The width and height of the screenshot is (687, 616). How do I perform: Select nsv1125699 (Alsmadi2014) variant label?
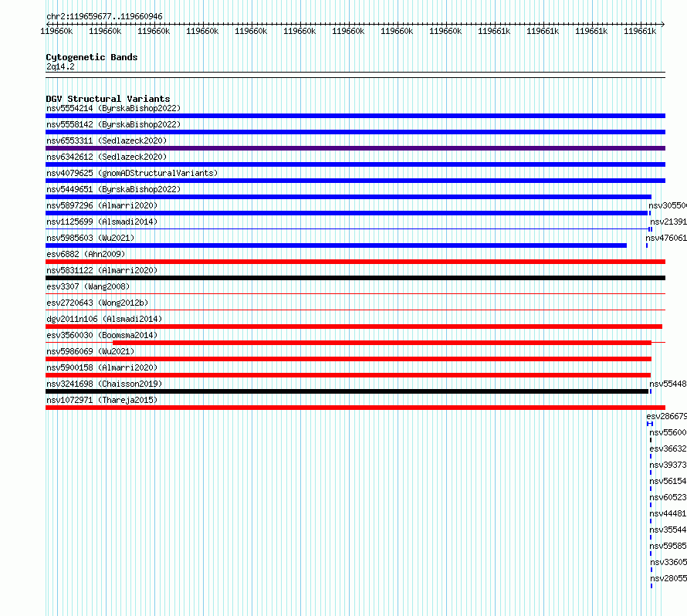102,222
